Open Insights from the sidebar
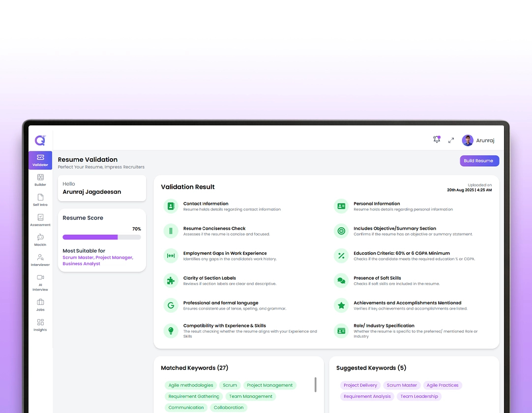 coord(40,325)
